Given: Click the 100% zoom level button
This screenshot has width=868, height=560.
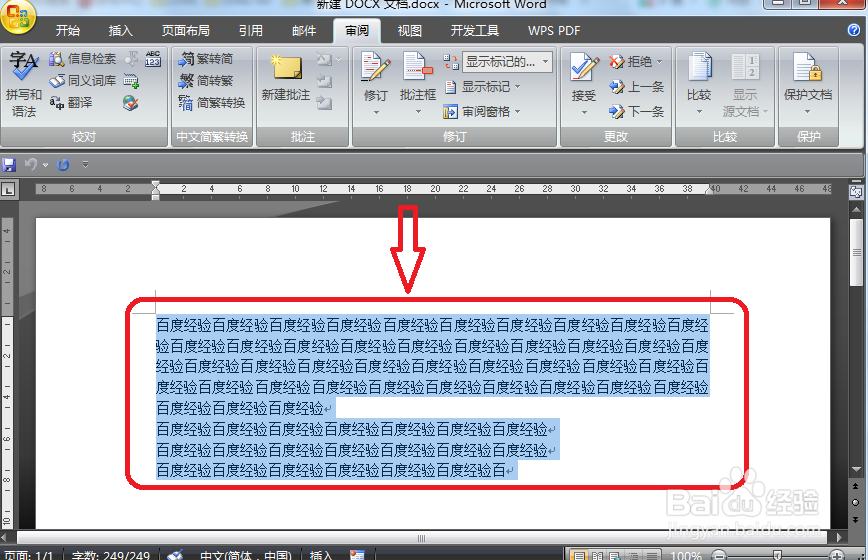Looking at the screenshot, I should 686,555.
